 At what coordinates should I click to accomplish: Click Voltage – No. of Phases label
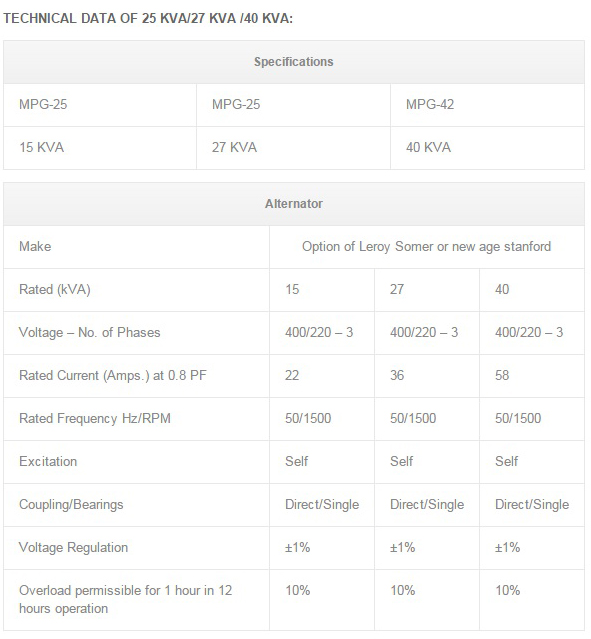click(x=90, y=333)
